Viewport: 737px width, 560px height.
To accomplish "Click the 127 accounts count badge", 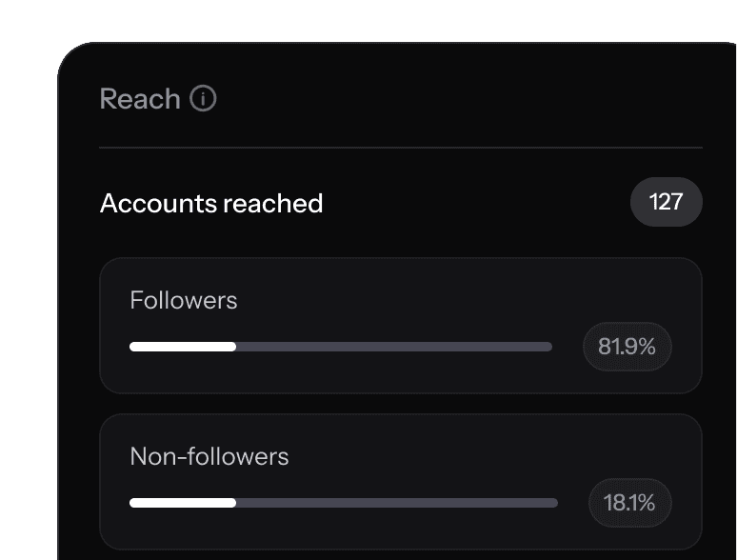I will [x=667, y=203].
